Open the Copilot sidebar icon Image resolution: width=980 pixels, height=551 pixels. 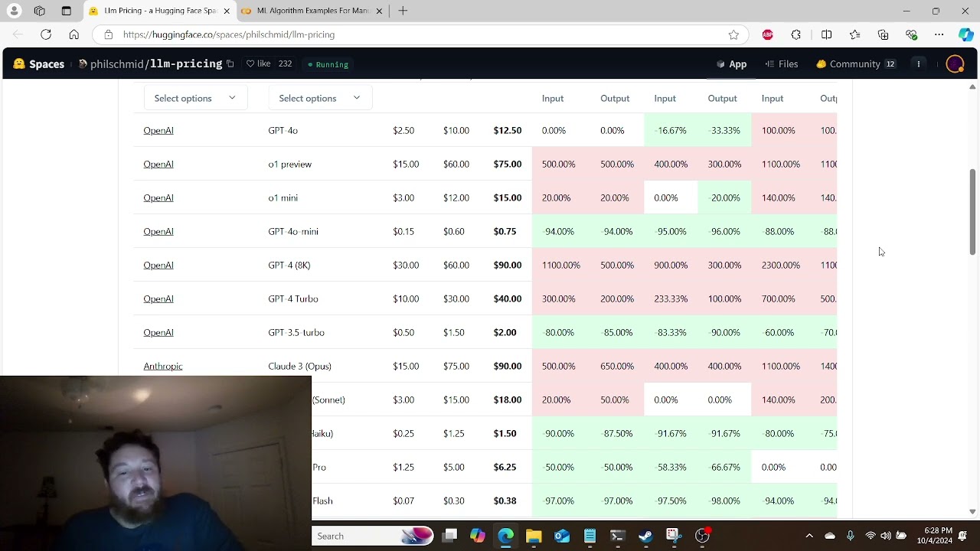(965, 34)
